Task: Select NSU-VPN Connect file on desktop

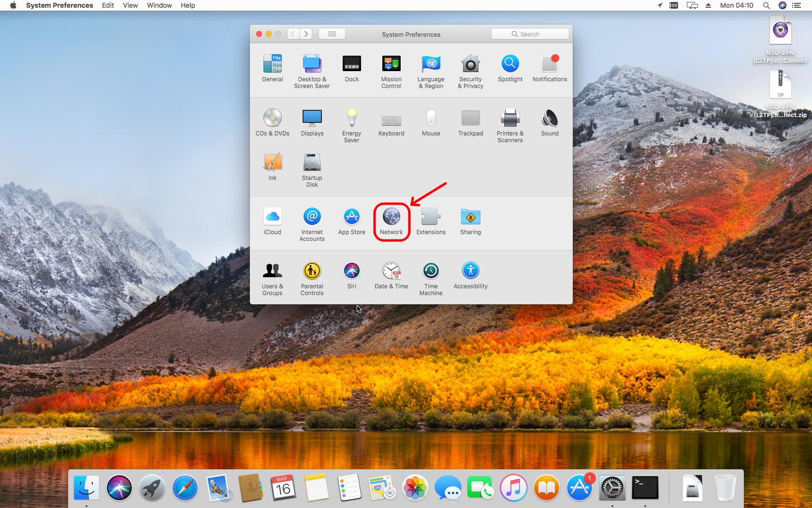Action: pos(780,41)
